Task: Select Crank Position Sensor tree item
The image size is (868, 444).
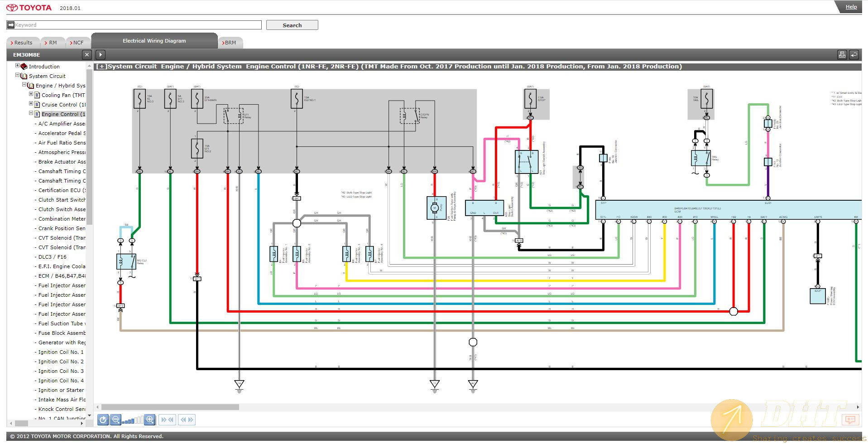Action: click(62, 228)
